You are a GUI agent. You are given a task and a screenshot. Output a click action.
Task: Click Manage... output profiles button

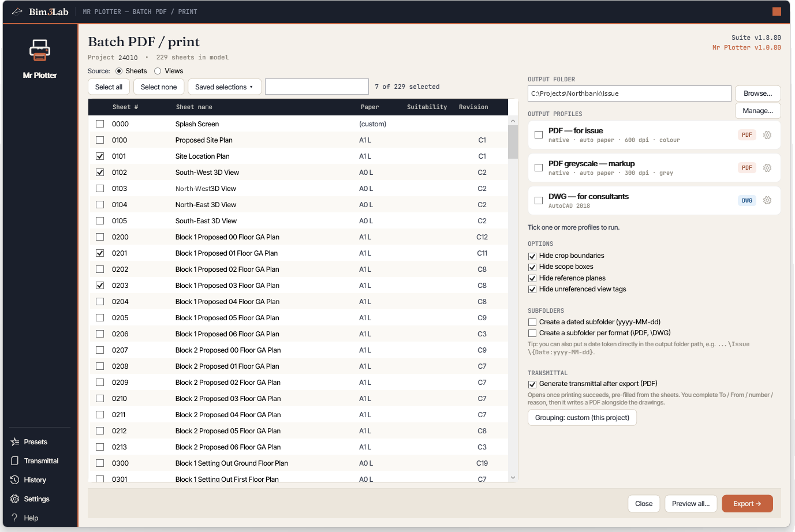pyautogui.click(x=758, y=111)
